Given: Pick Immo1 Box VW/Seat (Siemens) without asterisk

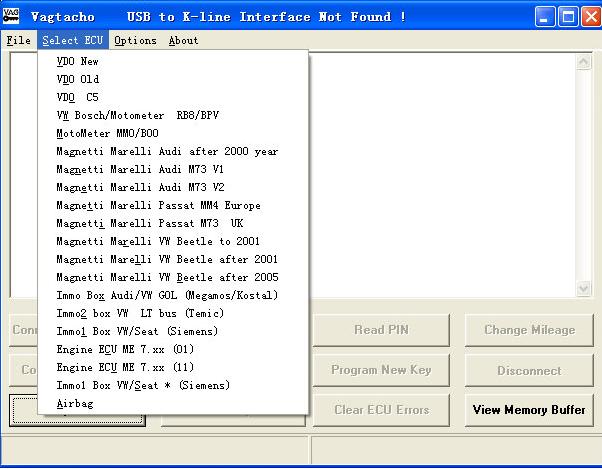Looking at the screenshot, I should click(x=173, y=332).
